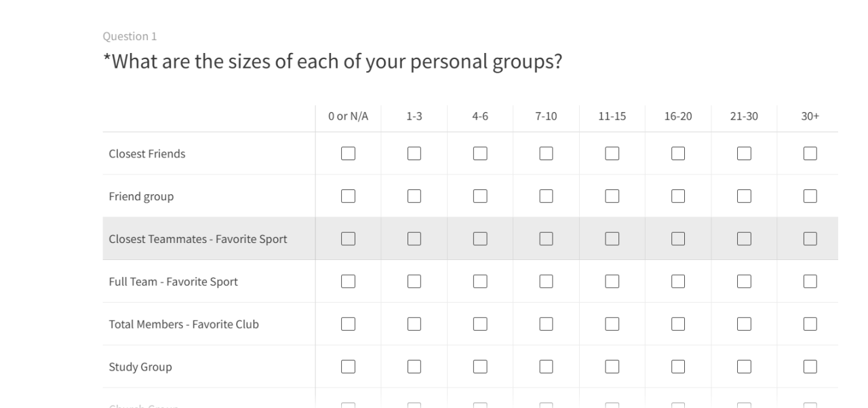Select 1-3 for Closest Friends
868x408 pixels.
click(414, 154)
